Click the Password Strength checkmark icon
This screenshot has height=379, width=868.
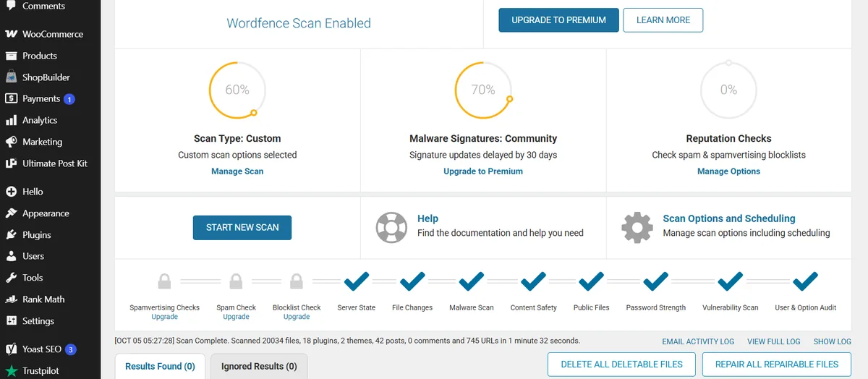656,280
